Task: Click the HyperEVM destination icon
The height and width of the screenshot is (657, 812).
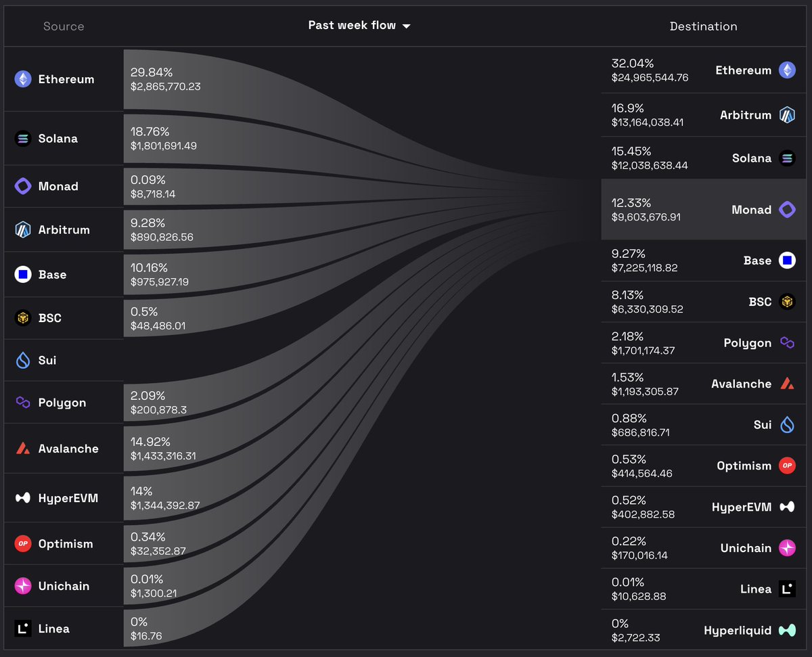Action: tap(787, 507)
